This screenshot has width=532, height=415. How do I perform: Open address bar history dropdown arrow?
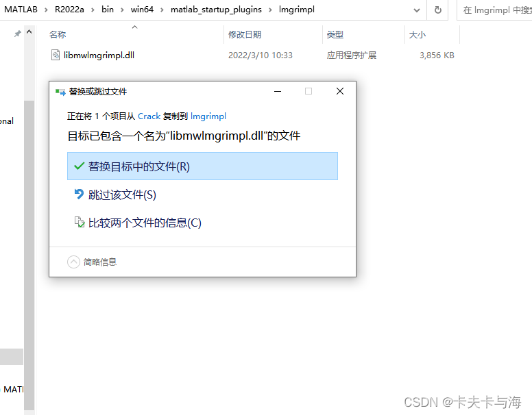pos(417,10)
